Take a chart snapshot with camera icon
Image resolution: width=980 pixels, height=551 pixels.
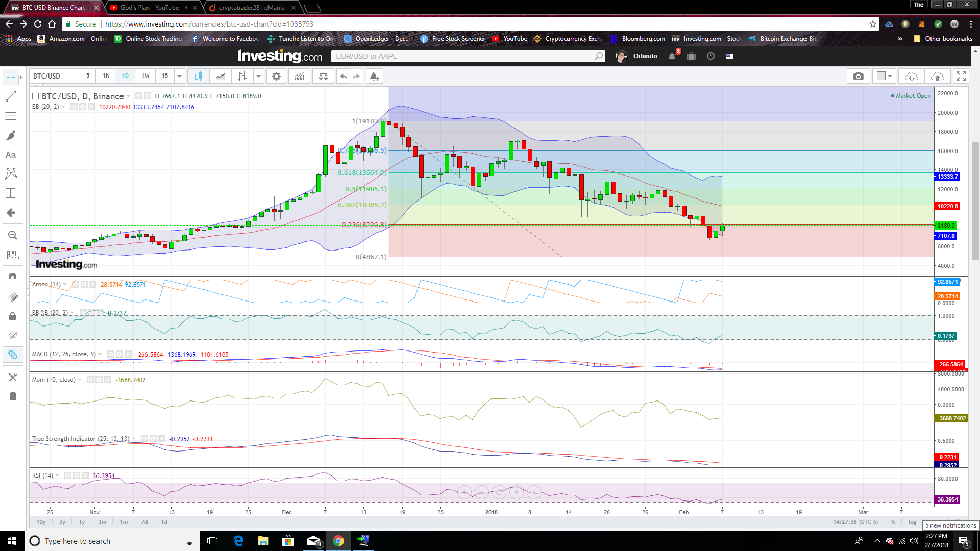tap(858, 76)
